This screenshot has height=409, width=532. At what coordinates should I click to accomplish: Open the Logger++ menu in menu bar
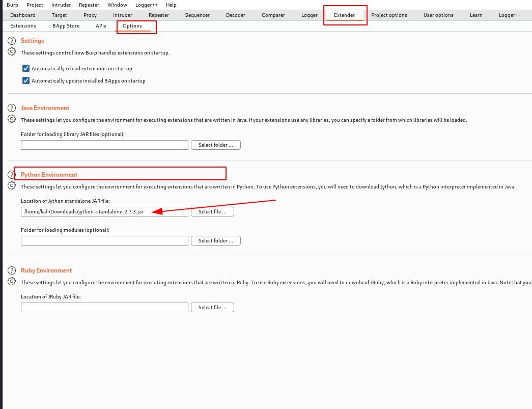[147, 5]
